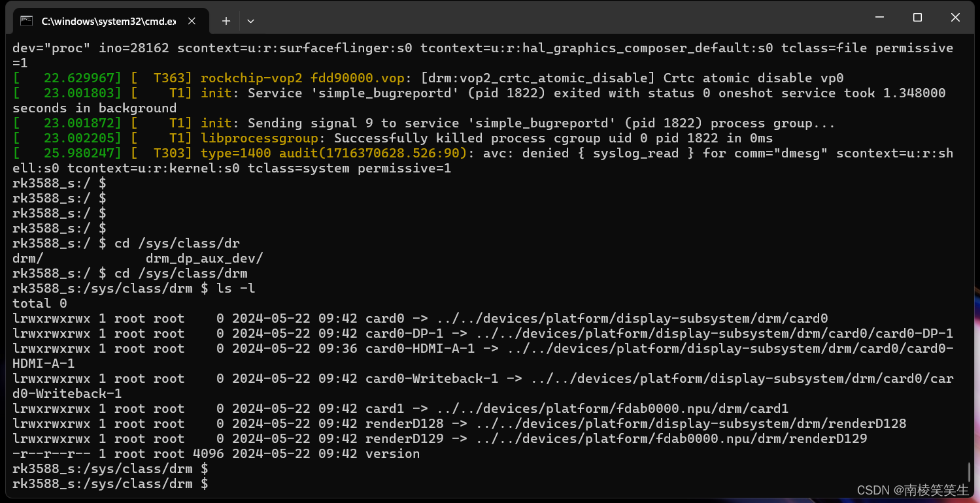Click '-r--r--r--' permissions of version file
Viewport: 980px width, 503px height.
(51, 453)
